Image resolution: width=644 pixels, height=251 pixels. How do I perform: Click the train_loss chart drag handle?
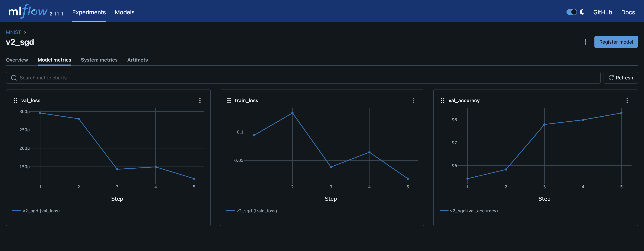(x=229, y=100)
